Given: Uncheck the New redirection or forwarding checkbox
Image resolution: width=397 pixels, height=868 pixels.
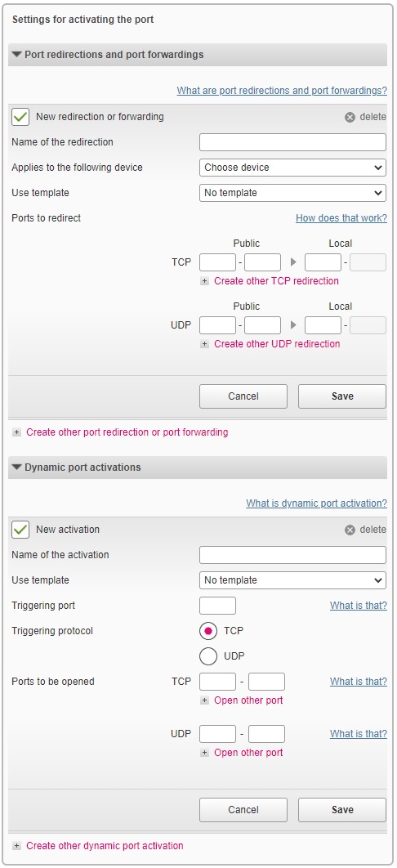Looking at the screenshot, I should [x=20, y=117].
